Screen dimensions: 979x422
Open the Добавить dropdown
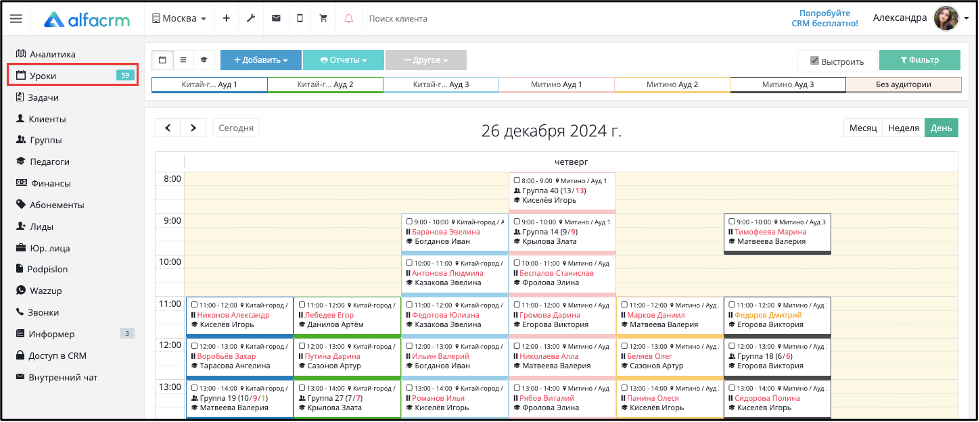[261, 61]
